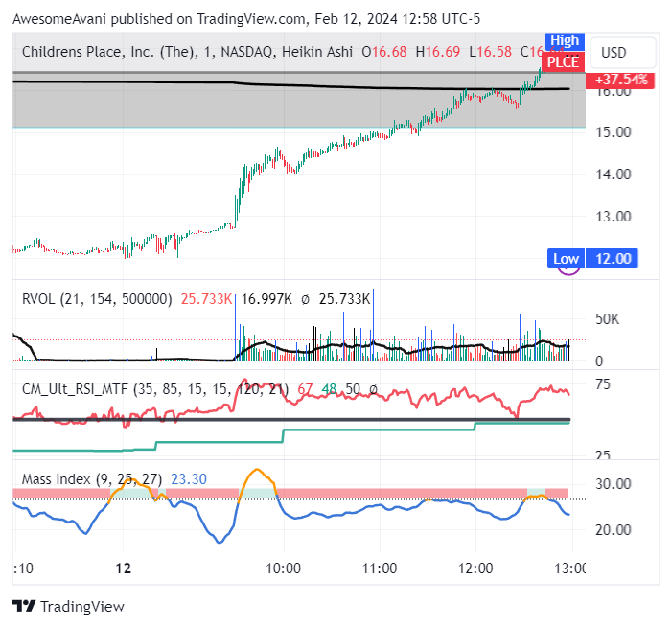The width and height of the screenshot is (672, 627).
Task: Click the Childrens Place, Inc. chart title
Action: point(110,52)
